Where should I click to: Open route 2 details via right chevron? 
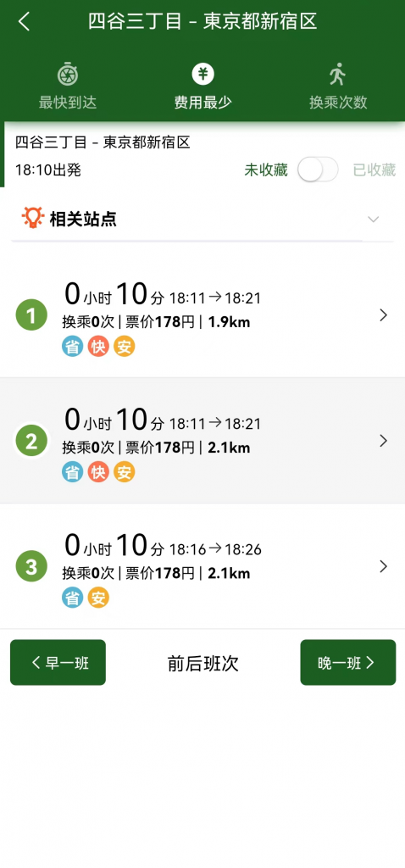(x=384, y=441)
